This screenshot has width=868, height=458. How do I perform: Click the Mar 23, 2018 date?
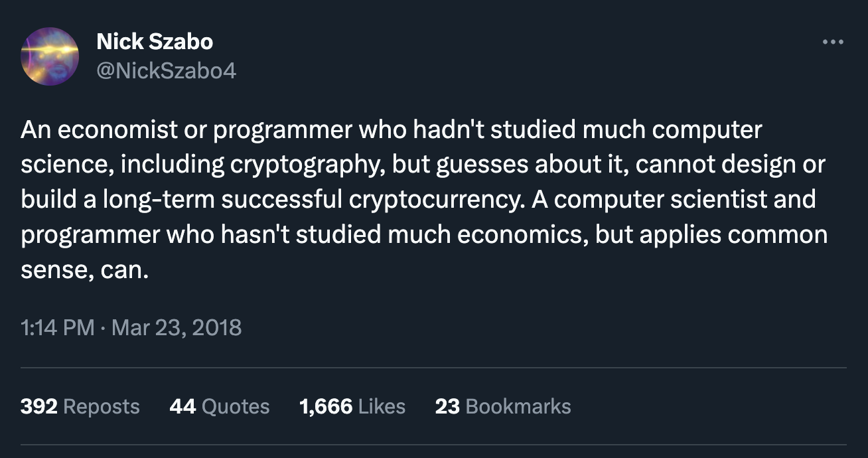[x=177, y=327]
